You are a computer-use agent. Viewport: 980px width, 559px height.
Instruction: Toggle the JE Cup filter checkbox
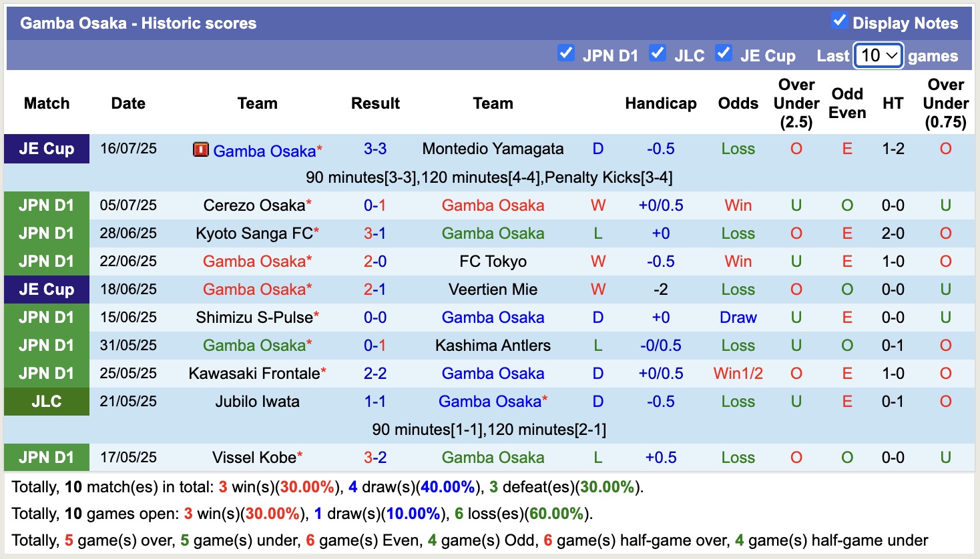tap(724, 53)
